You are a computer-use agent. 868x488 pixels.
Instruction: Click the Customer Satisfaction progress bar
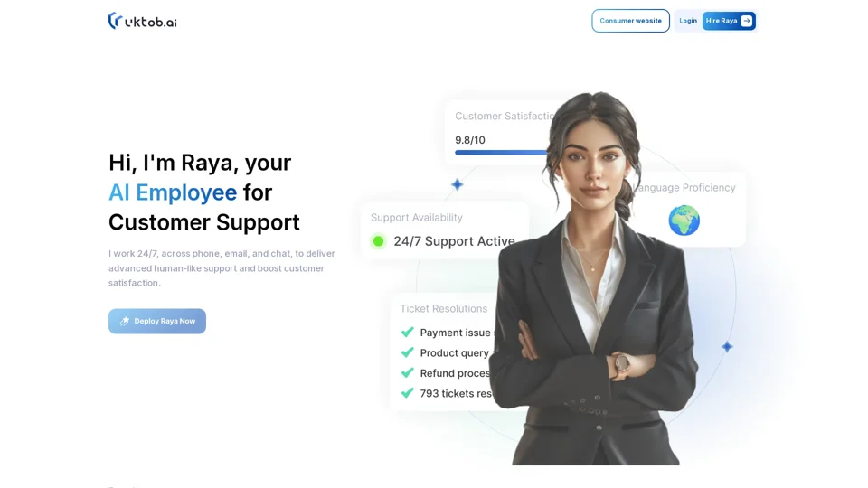[501, 152]
